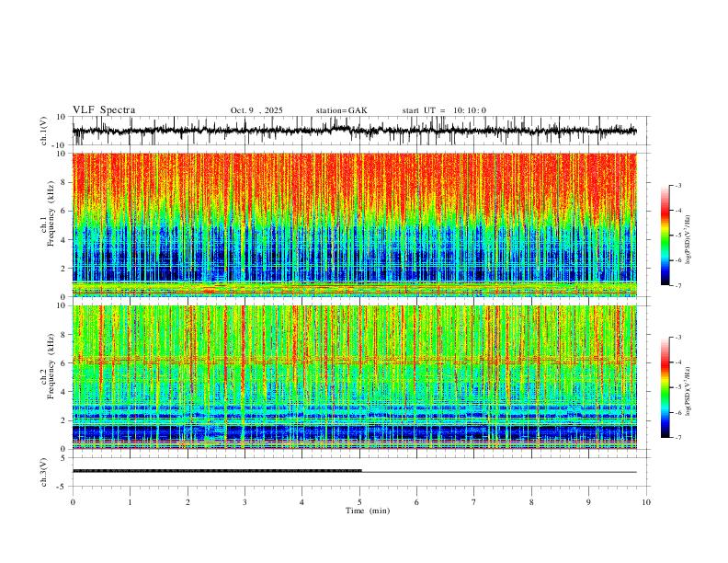
Task: Click the ch.1 "Frequency (kHz)" axis label
Action: click(x=51, y=213)
